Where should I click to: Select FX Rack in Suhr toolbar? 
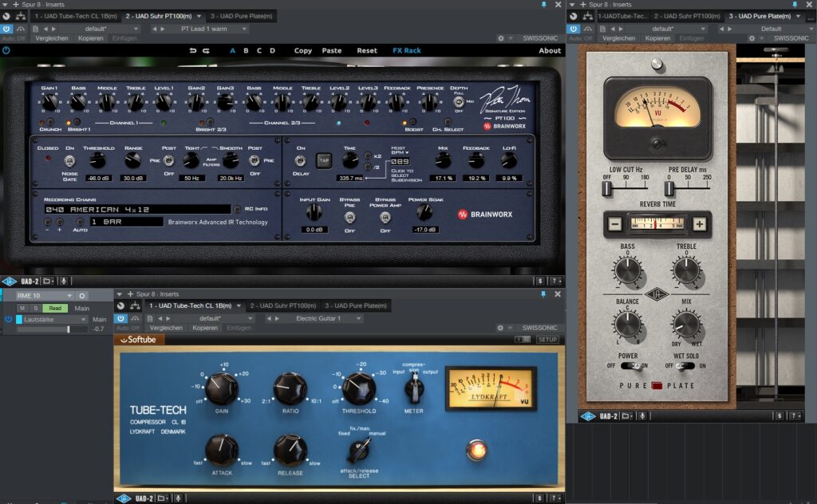[406, 50]
